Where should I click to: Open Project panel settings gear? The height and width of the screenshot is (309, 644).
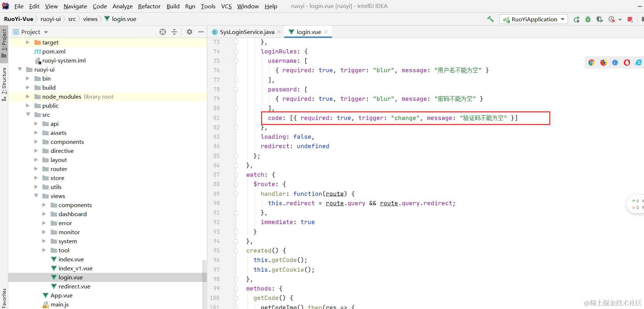pyautogui.click(x=189, y=32)
